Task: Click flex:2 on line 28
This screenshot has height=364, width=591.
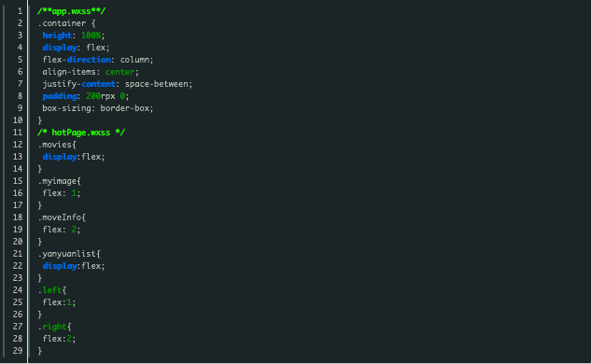Action: [59, 339]
